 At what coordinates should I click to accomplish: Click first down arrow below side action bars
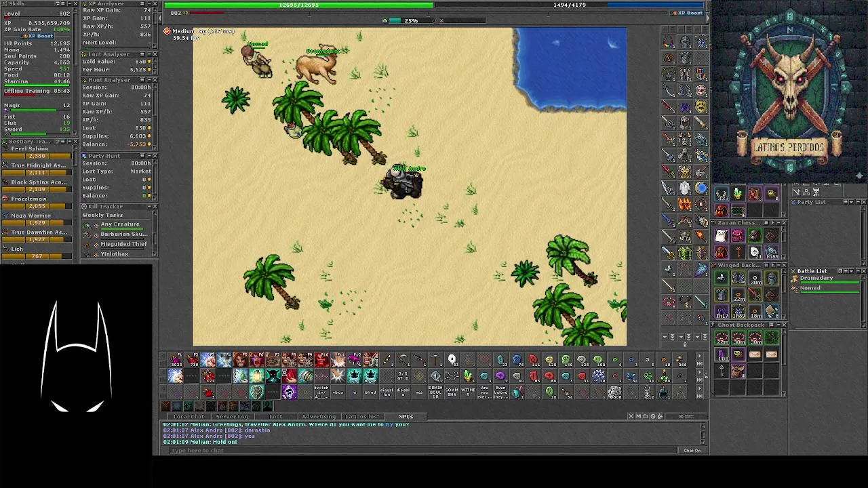pyautogui.click(x=665, y=337)
